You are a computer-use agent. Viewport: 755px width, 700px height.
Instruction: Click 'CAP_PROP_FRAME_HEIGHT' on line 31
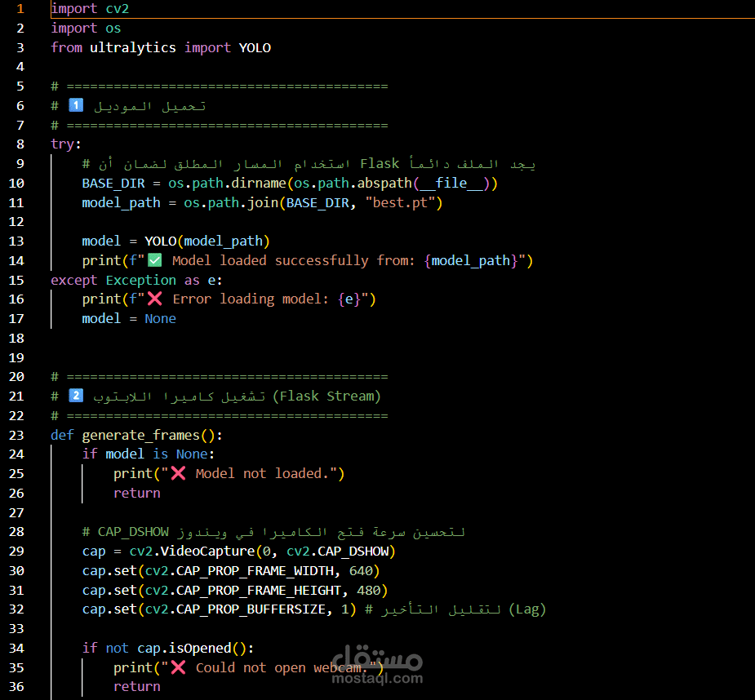259,590
